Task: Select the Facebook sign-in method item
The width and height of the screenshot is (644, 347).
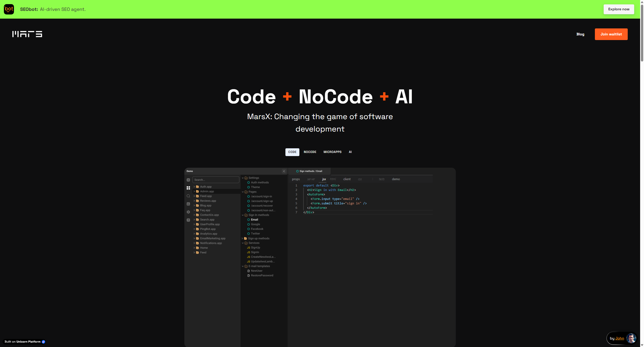Action: [257, 229]
